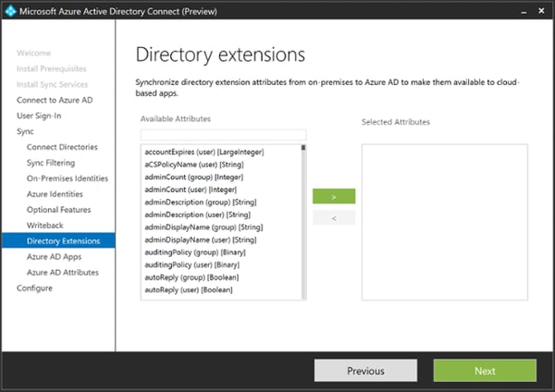Go to On-Premises Identities step
555x392 pixels.
pos(68,178)
